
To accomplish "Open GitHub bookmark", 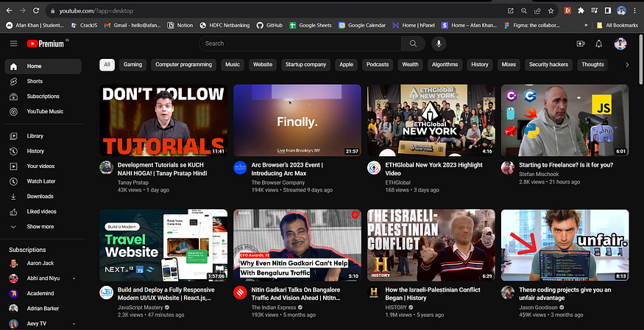I will [x=269, y=26].
